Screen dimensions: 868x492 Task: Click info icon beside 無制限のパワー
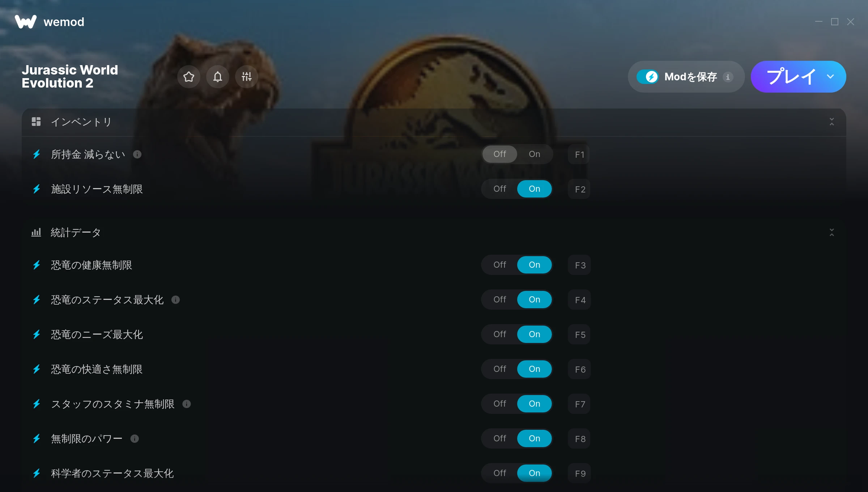[x=135, y=439]
